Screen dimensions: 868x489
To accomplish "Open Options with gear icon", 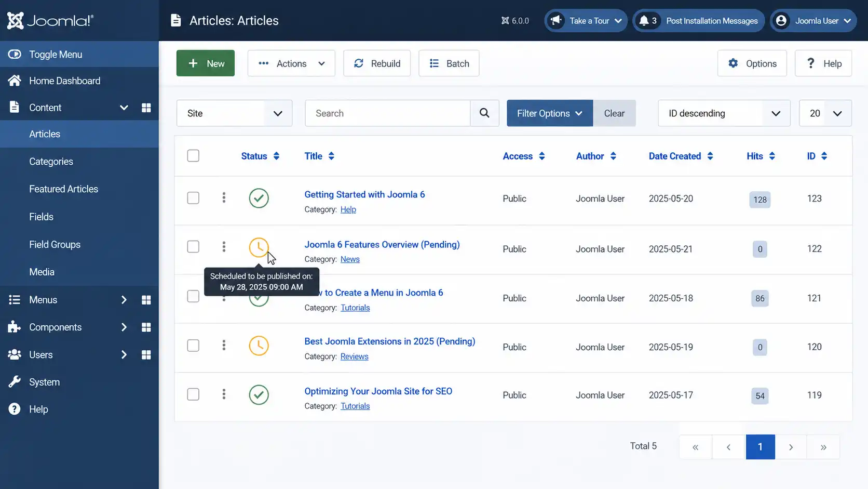I will tap(752, 63).
